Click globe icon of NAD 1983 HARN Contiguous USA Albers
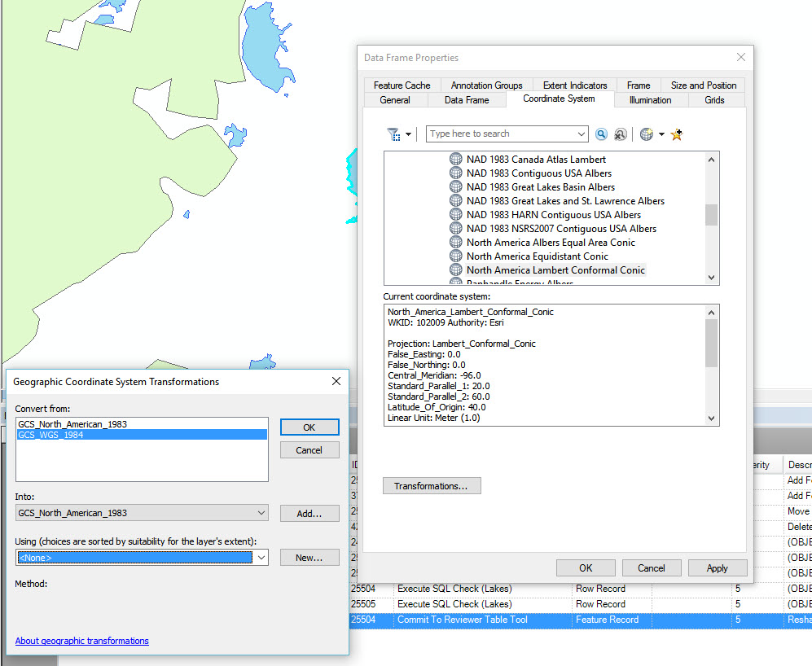 (x=456, y=214)
